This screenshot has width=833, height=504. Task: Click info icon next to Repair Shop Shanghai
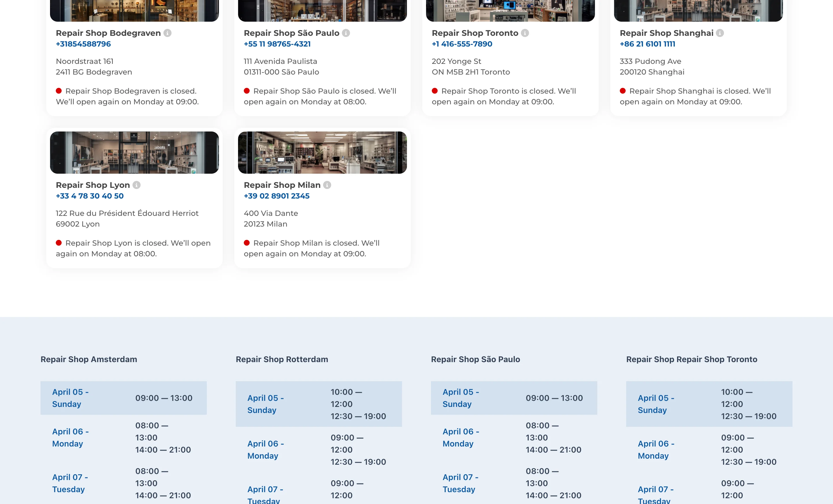720,33
